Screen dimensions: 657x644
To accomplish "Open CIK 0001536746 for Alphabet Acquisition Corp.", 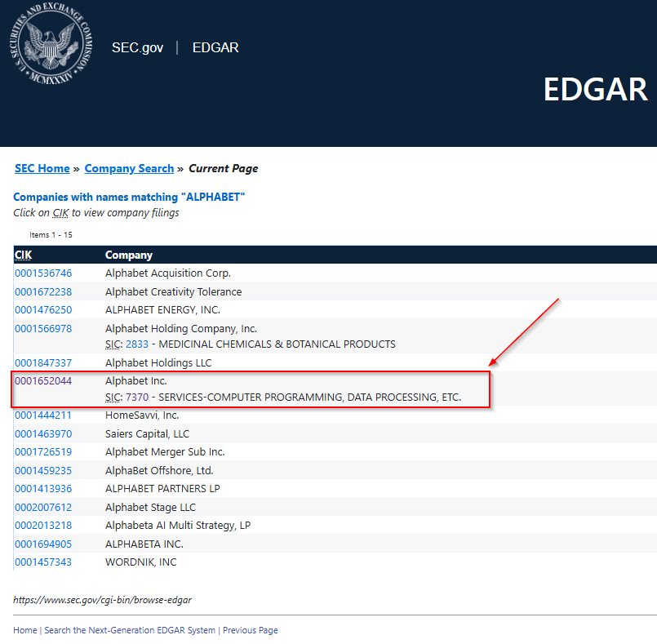I will [43, 273].
